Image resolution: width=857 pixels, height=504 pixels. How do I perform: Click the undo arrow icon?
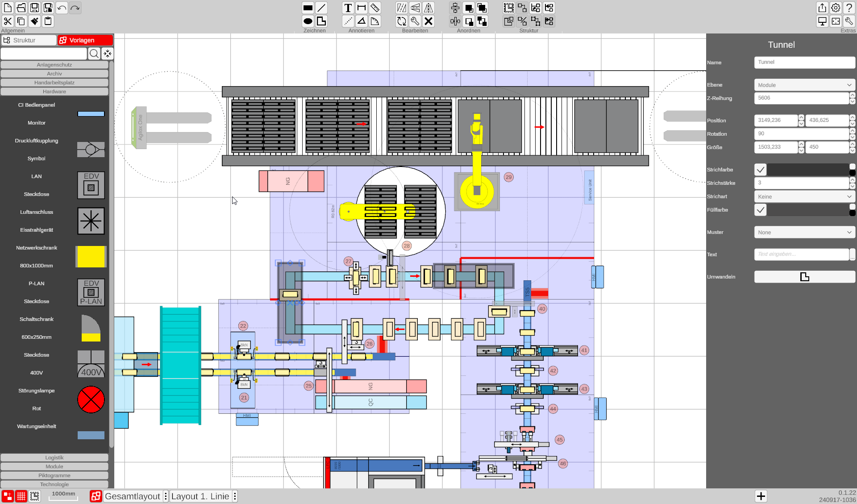click(62, 8)
